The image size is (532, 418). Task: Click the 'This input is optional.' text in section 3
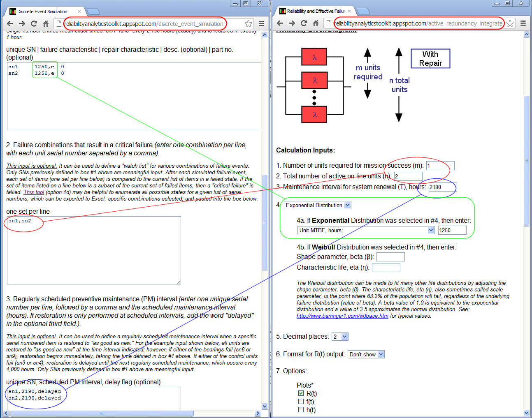pos(32,336)
